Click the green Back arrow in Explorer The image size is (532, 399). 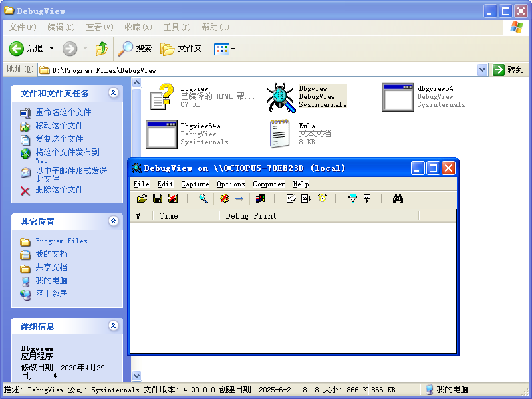pos(16,49)
